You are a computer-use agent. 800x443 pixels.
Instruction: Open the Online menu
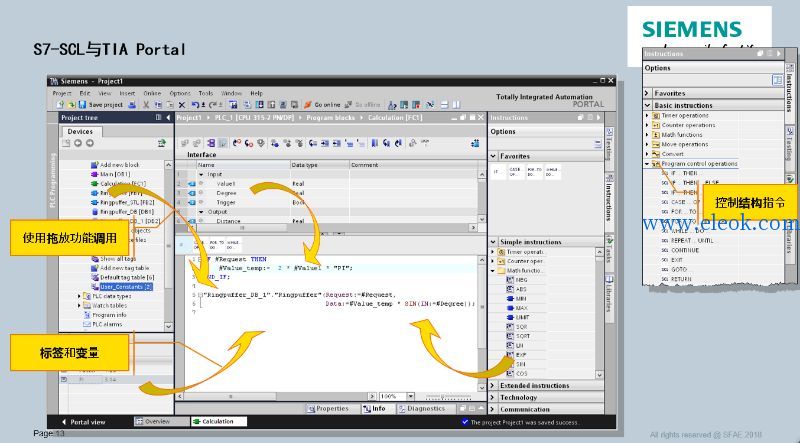(152, 93)
